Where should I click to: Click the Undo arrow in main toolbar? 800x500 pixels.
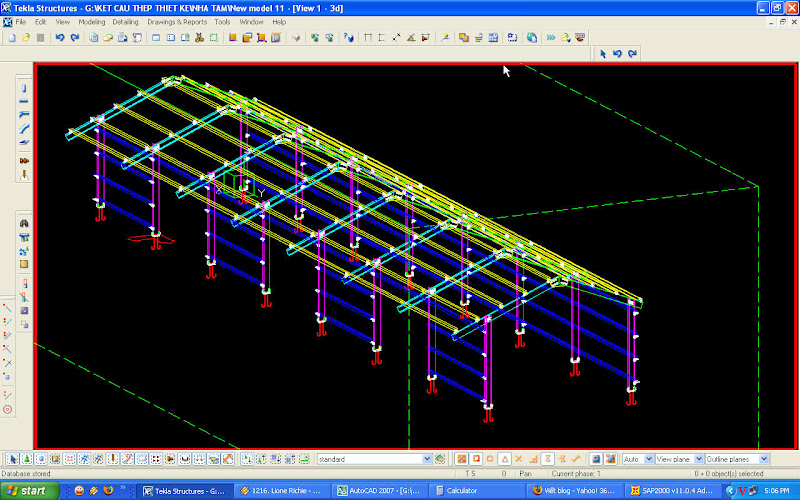click(60, 37)
